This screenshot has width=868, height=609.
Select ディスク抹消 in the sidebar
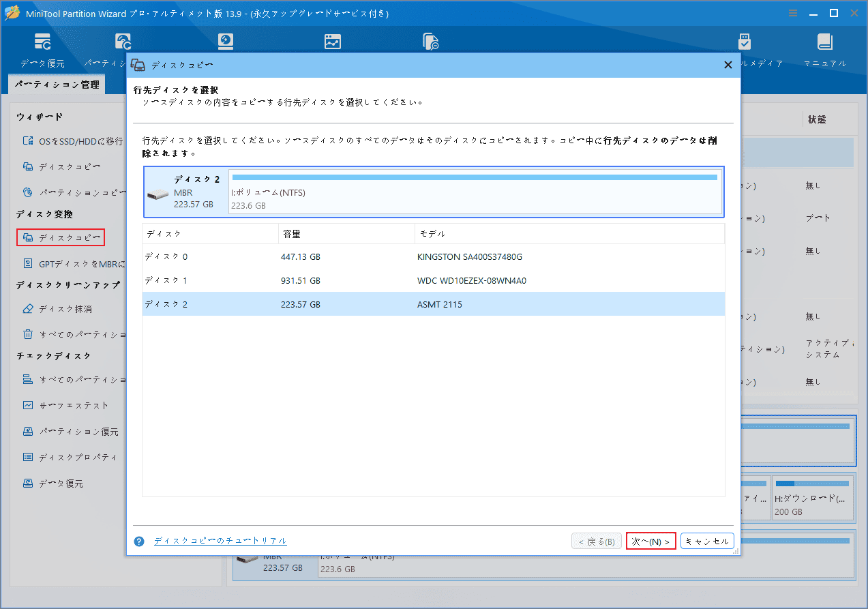[65, 309]
